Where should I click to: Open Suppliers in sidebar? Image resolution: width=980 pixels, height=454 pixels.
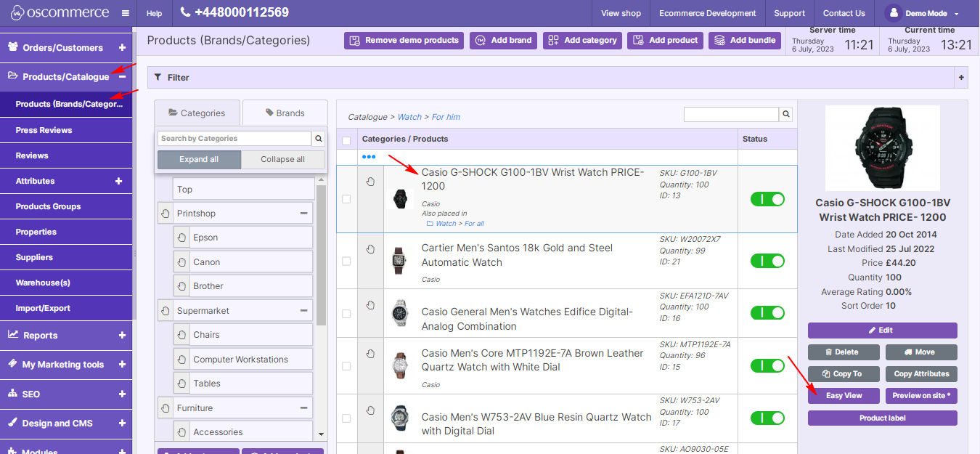pyautogui.click(x=66, y=257)
